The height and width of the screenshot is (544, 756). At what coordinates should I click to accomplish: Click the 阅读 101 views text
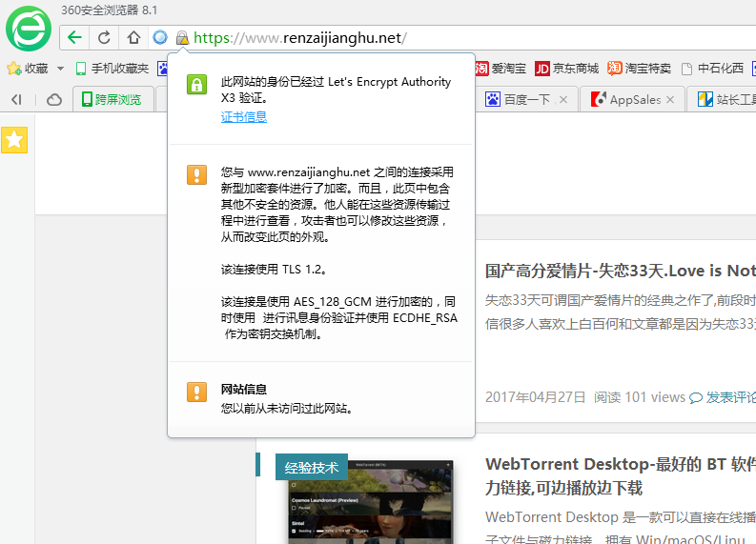coord(640,397)
